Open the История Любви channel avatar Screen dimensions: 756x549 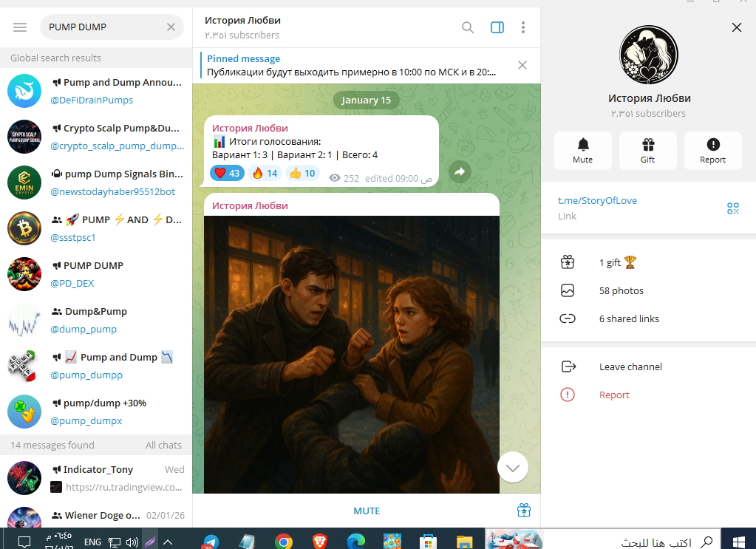point(649,55)
